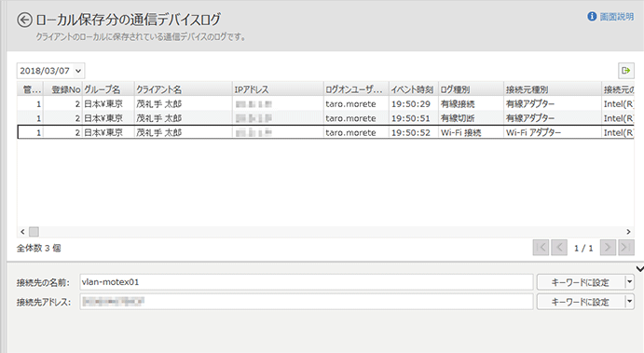Image resolution: width=644 pixels, height=353 pixels.
Task: Collapse the detail panel with chevron
Action: 640,269
